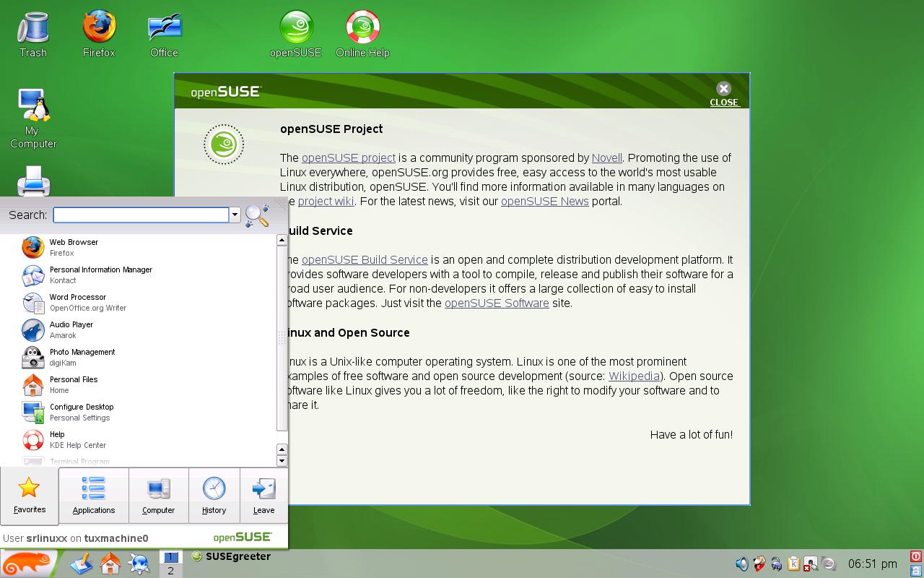Click the openSUSE chameleon start button

click(x=28, y=564)
